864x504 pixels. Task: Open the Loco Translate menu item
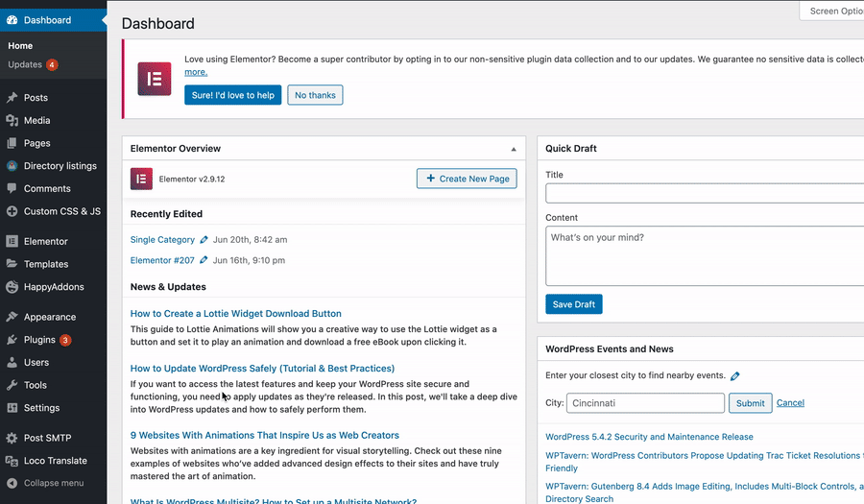tap(55, 461)
